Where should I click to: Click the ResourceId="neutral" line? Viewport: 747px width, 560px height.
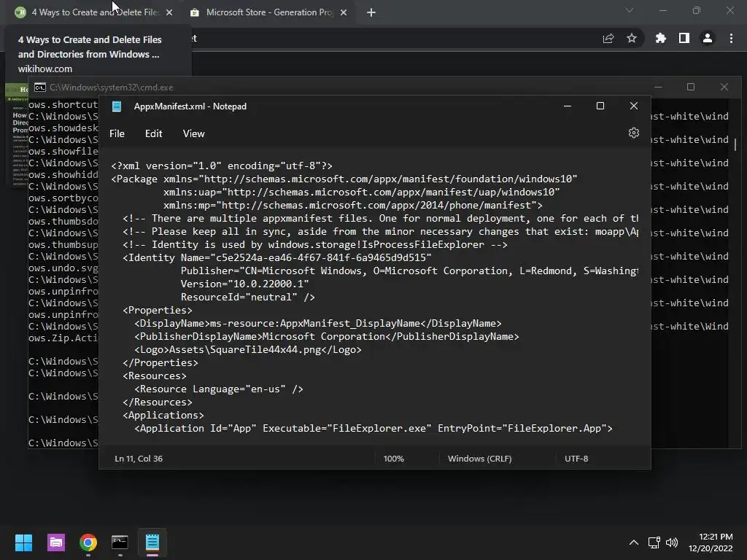coord(248,297)
